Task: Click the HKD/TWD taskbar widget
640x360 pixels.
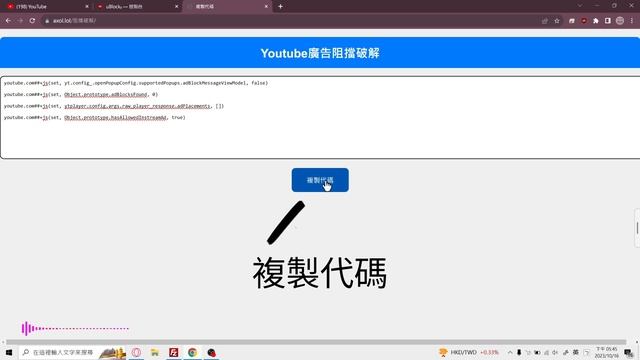Action: point(469,352)
